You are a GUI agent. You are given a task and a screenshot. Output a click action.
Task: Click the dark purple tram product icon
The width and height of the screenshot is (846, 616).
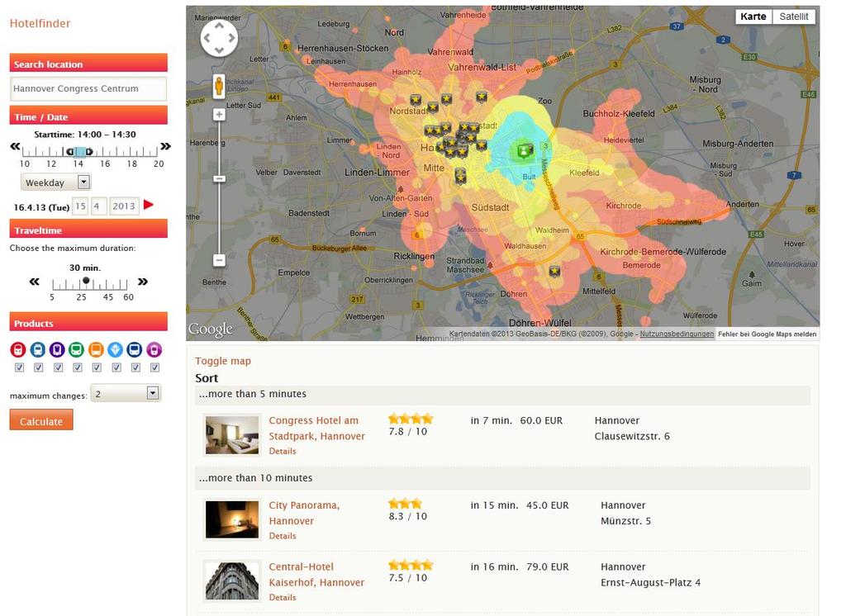tap(57, 349)
